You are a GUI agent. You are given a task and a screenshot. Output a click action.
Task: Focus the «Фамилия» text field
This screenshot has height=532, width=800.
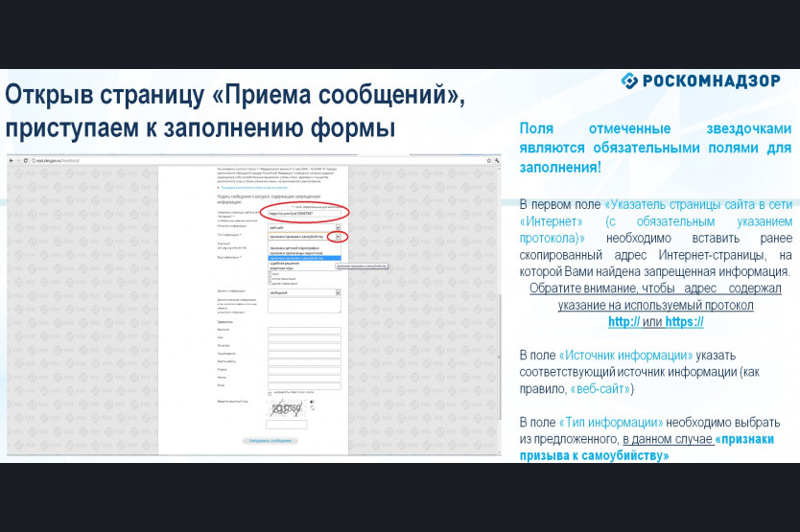tap(305, 331)
